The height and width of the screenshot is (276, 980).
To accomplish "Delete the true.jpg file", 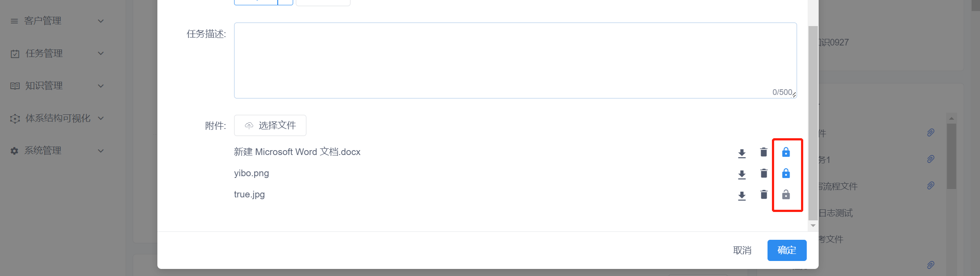I will pyautogui.click(x=764, y=195).
